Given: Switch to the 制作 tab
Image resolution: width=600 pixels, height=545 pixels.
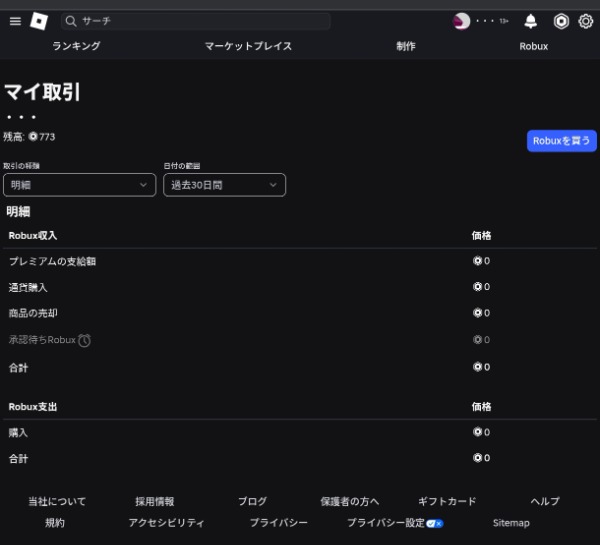Looking at the screenshot, I should click(x=405, y=46).
